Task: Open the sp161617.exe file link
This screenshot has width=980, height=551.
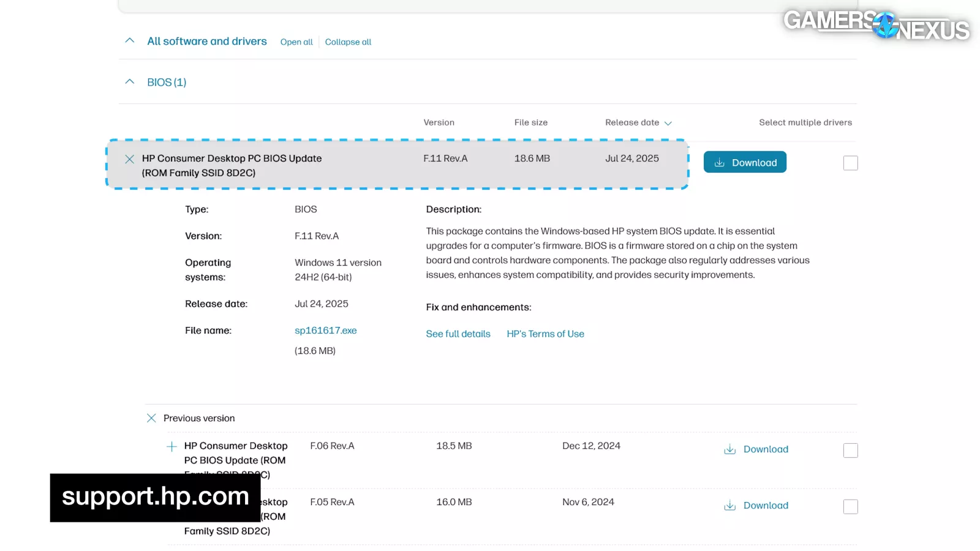Action: coord(325,331)
